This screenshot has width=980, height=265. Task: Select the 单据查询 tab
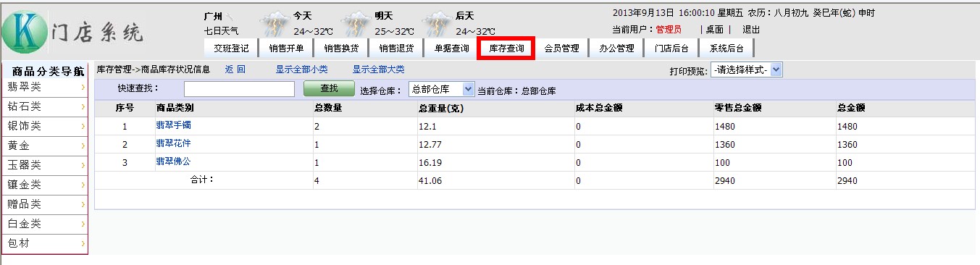(451, 49)
